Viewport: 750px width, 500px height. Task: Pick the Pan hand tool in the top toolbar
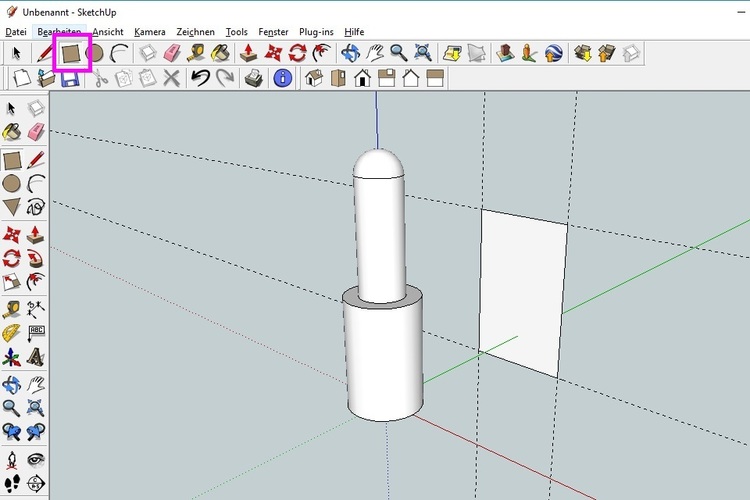pyautogui.click(x=375, y=53)
